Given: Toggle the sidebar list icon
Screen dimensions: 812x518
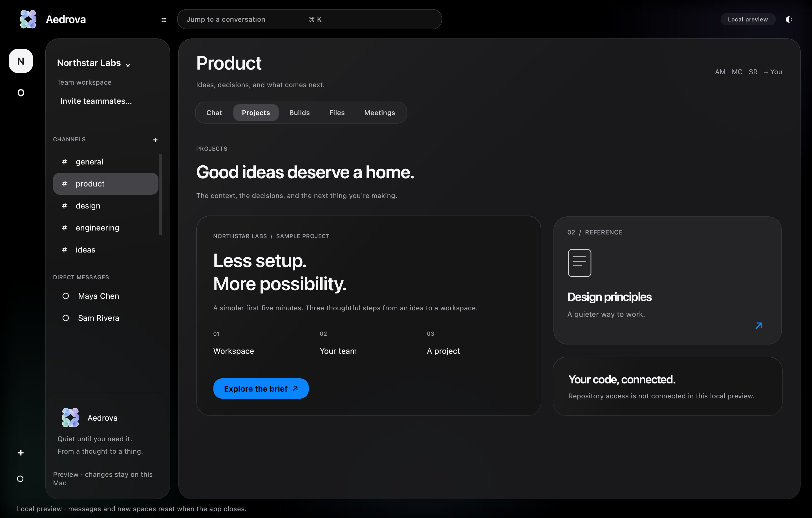Looking at the screenshot, I should pyautogui.click(x=164, y=20).
